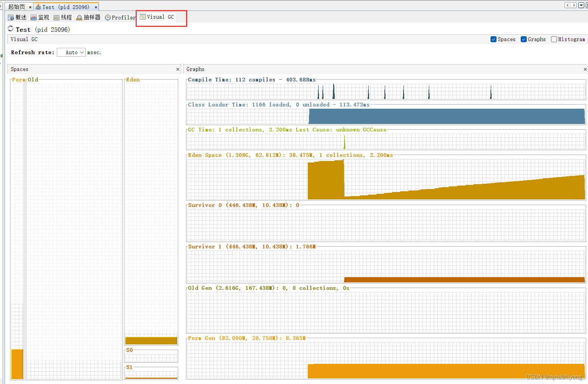588x384 pixels.
Task: Click the Test (pid 25096) heading
Action: (43, 30)
